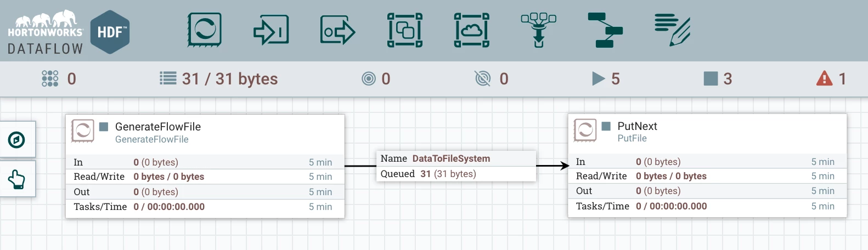This screenshot has height=250, width=868.
Task: Click GenerateFlowFile In row
Action: pyautogui.click(x=205, y=162)
